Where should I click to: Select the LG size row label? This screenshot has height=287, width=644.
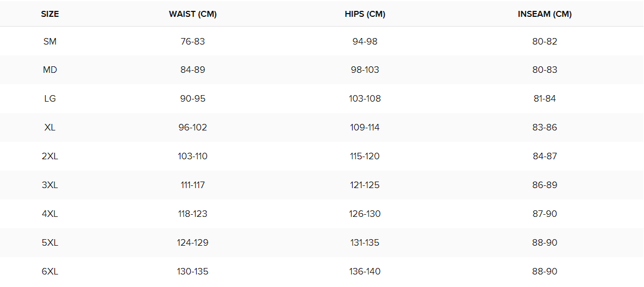[49, 99]
